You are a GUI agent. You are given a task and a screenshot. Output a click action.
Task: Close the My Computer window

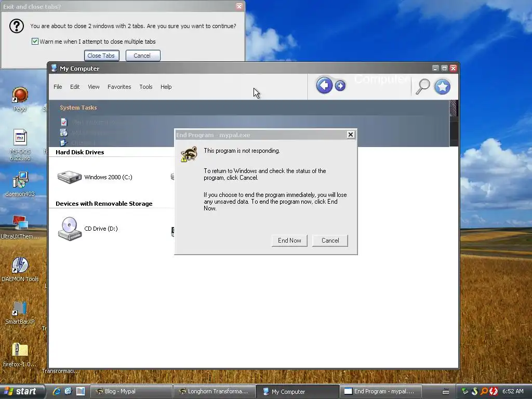(x=453, y=68)
